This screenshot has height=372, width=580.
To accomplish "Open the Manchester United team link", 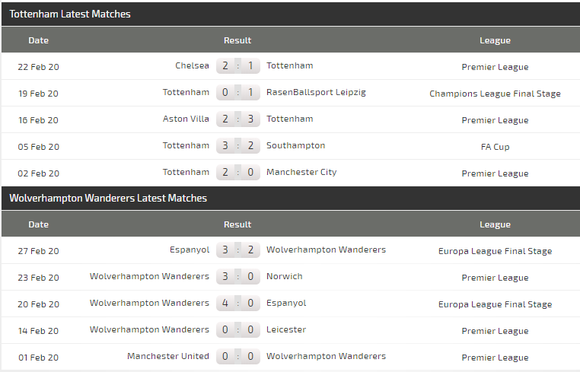I will (168, 356).
